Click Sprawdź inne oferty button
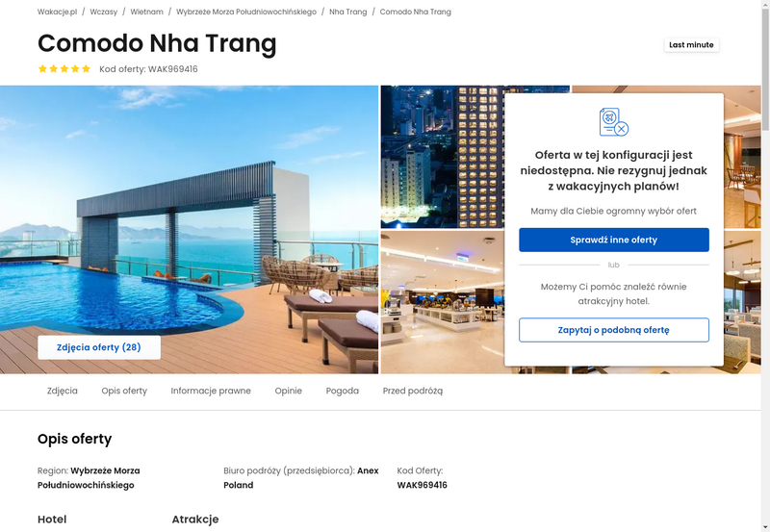770x532 pixels. click(614, 240)
